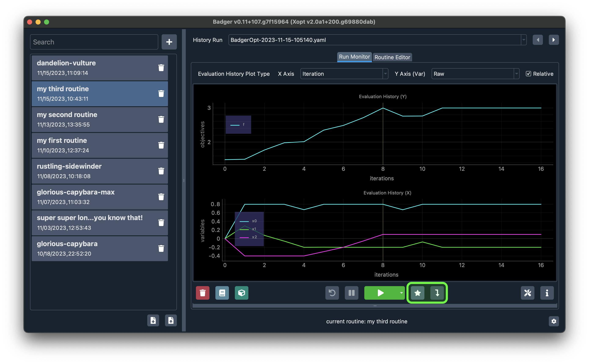Open settings gear in status bar
This screenshot has width=589, height=364.
coord(554,321)
